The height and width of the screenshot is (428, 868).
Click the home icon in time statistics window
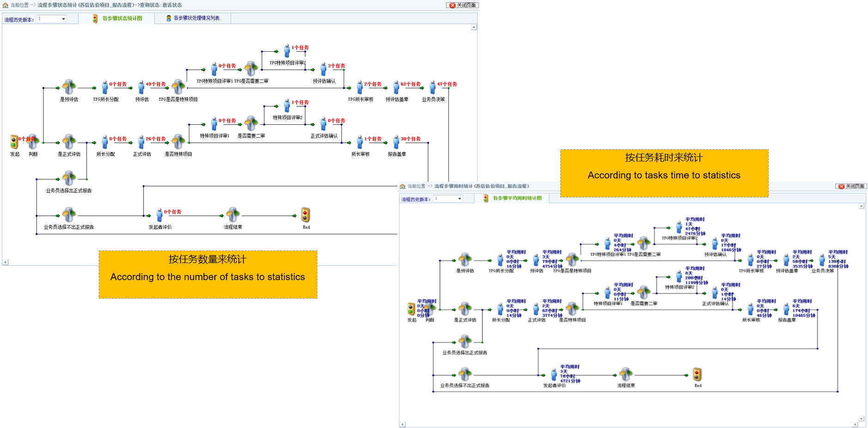coord(402,186)
